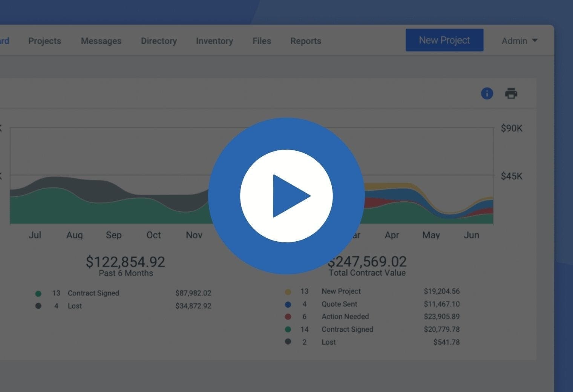Open the Projects tab
573x392 pixels.
point(44,41)
